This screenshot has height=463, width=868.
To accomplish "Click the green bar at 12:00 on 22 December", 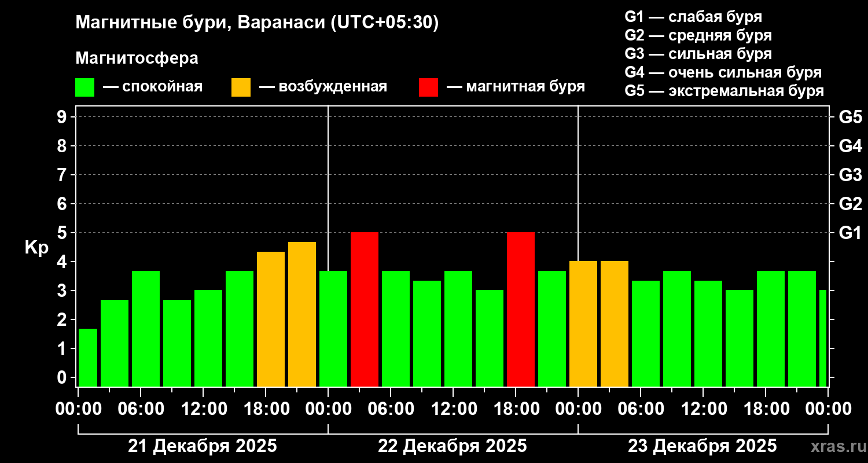I will [x=458, y=329].
